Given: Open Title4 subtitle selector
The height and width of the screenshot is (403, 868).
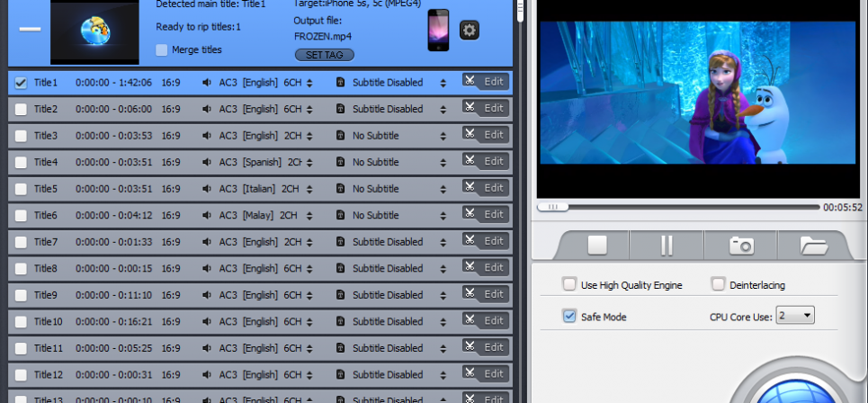Looking at the screenshot, I should point(443,162).
